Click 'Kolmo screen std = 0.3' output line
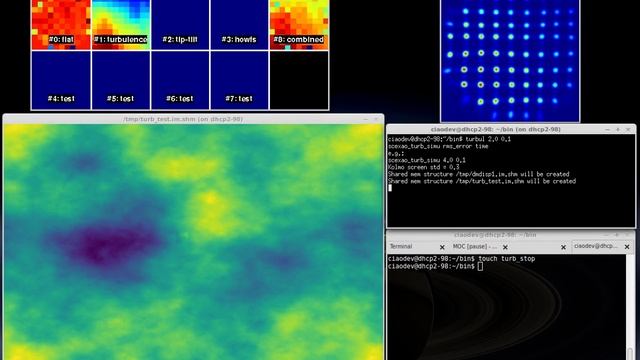Screen dimensions: 640x360 coord(423,167)
